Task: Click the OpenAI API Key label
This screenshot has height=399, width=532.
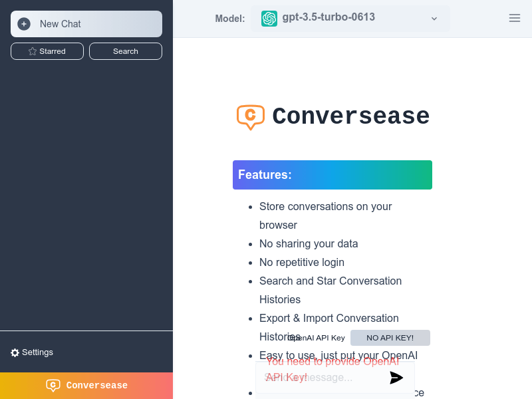Action: 317,338
